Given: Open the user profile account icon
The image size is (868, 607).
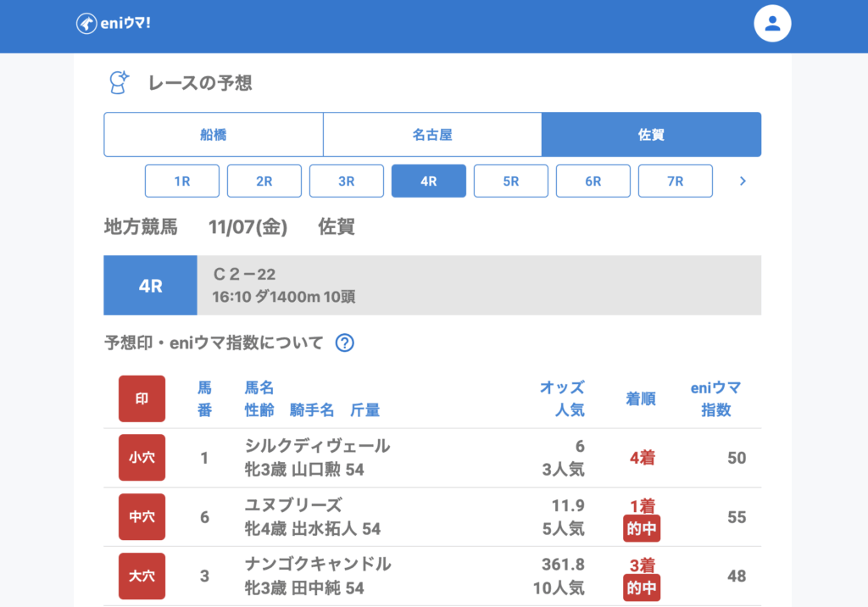Looking at the screenshot, I should tap(772, 24).
